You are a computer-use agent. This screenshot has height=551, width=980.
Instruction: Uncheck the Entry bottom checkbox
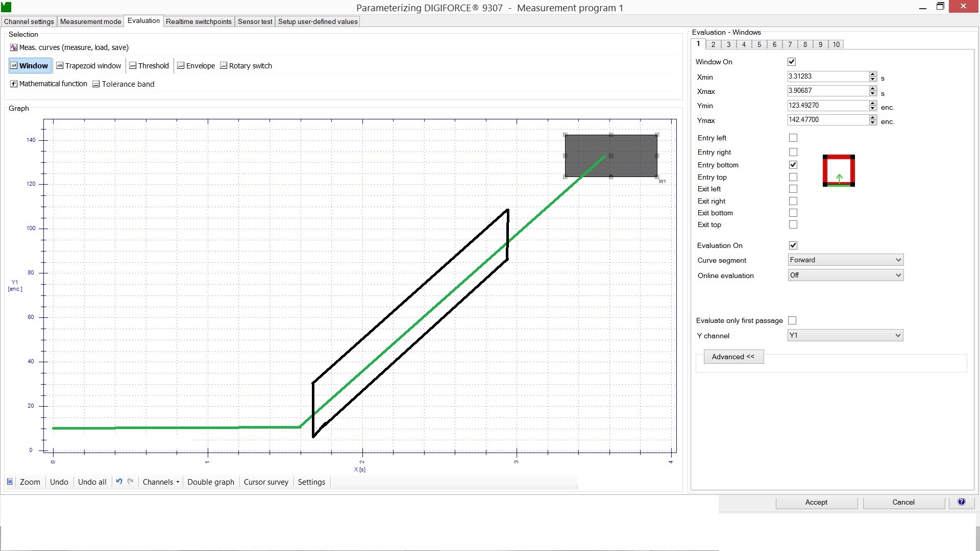[793, 165]
